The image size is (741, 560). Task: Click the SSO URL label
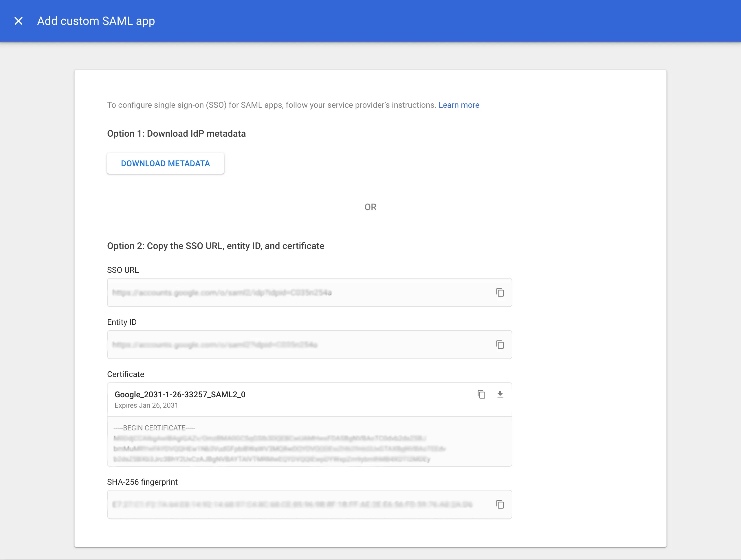123,270
